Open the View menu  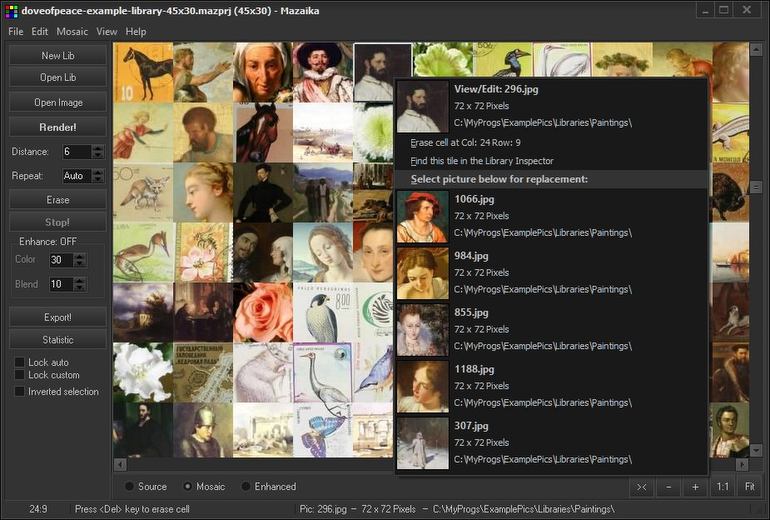(107, 31)
